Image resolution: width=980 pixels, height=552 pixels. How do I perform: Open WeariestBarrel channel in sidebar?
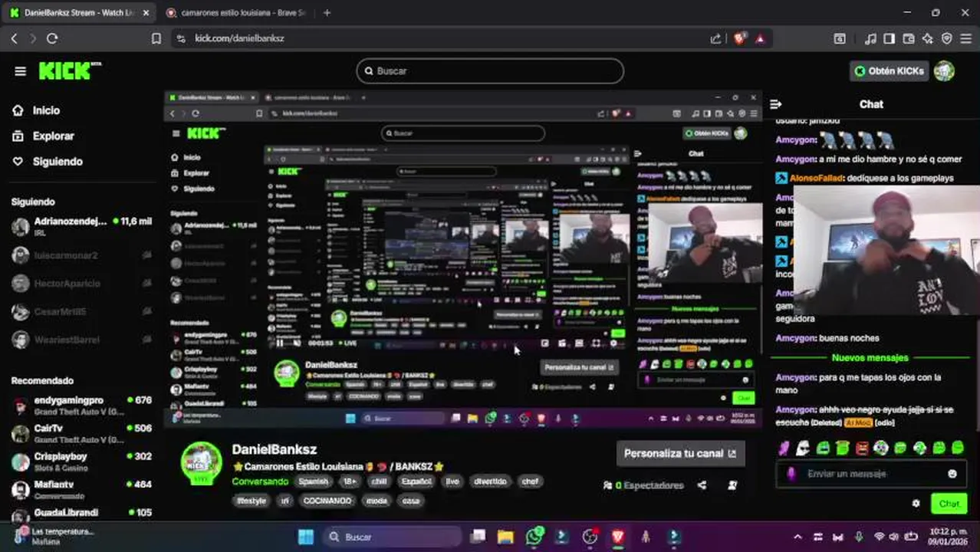click(81, 340)
